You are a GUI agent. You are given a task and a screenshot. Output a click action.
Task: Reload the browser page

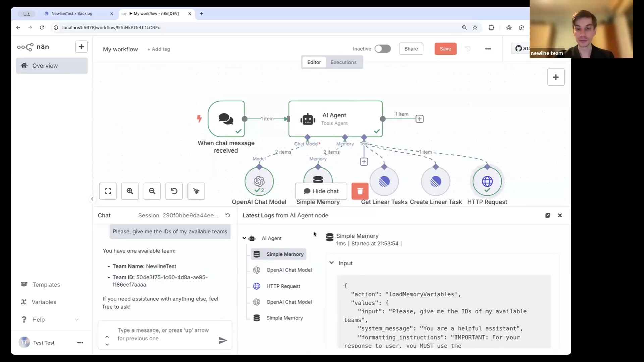click(42, 28)
